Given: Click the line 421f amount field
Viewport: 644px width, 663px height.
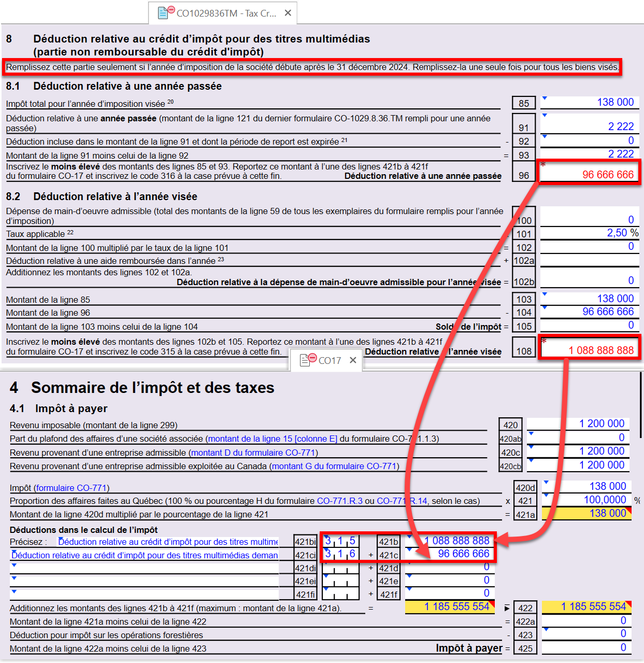Looking at the screenshot, I should (449, 594).
